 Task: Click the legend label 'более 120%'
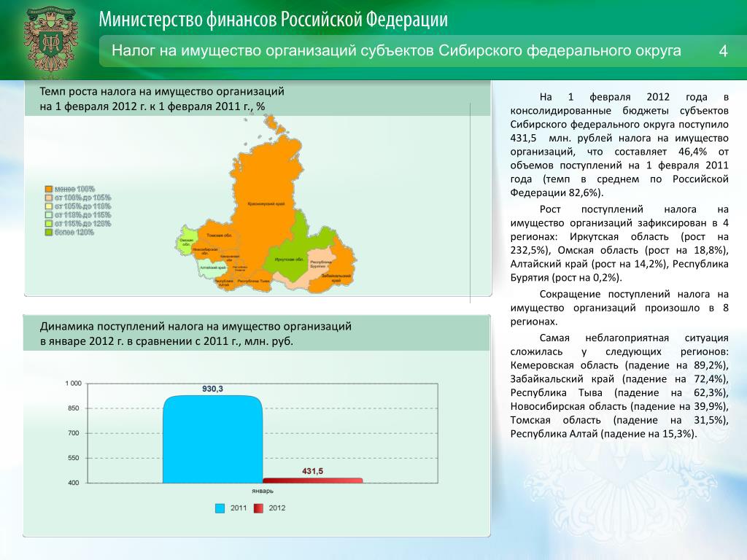pos(74,233)
